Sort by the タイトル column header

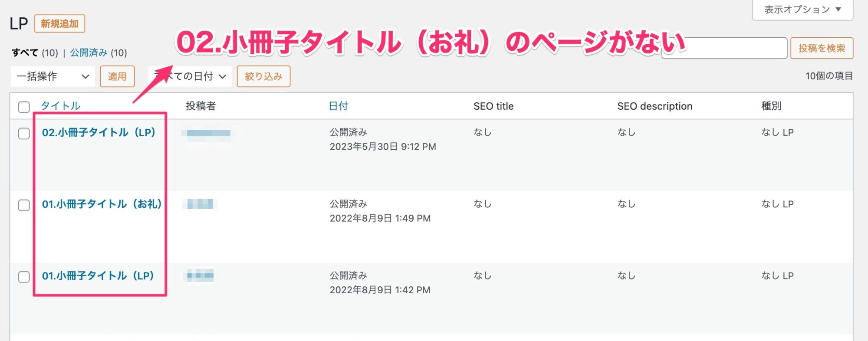tap(60, 106)
